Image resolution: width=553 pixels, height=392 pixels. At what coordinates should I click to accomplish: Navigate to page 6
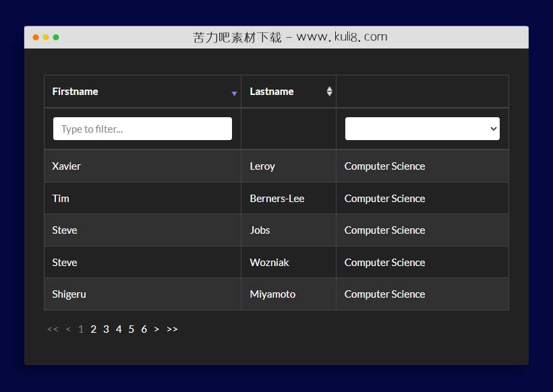tap(144, 329)
